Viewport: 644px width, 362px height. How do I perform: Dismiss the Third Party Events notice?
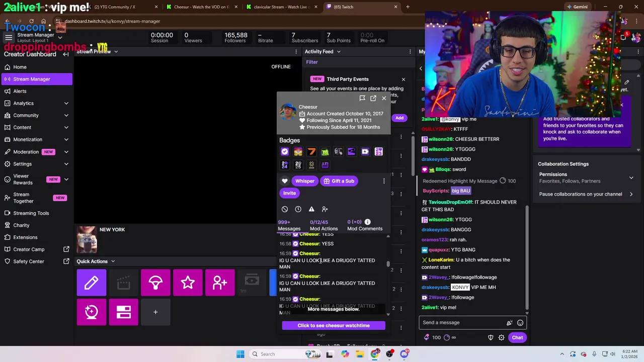pos(403,79)
